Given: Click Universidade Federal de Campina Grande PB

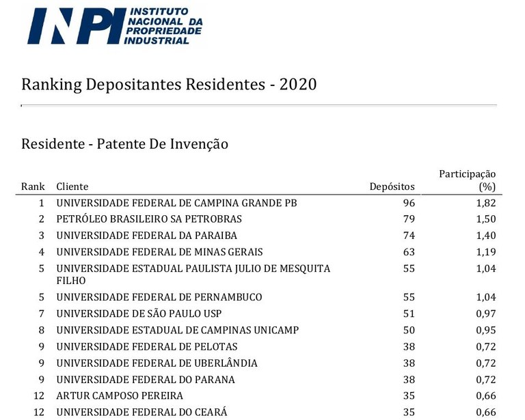Looking at the screenshot, I should (x=176, y=203).
